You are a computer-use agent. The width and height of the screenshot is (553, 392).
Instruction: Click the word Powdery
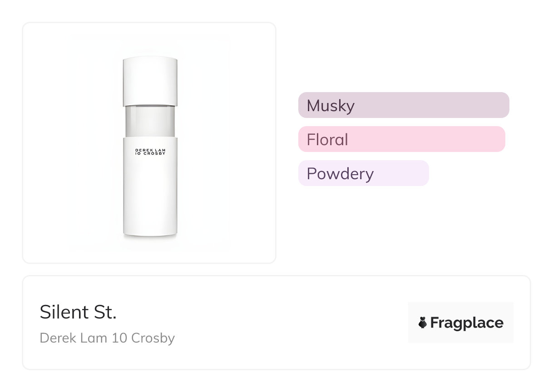340,174
